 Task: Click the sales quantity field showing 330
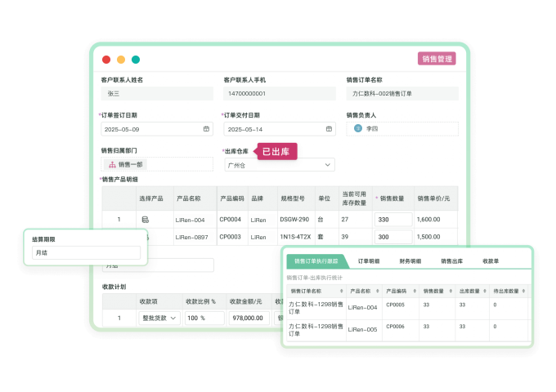coord(392,220)
